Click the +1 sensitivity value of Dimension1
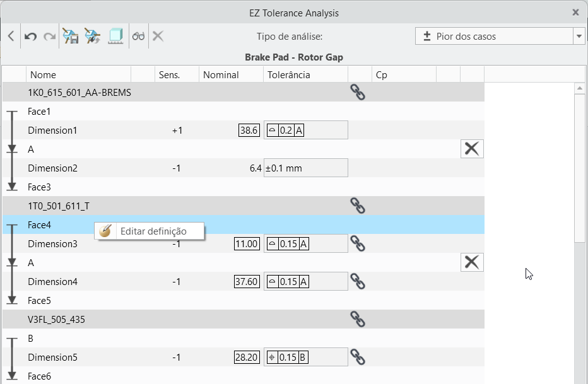 [177, 131]
